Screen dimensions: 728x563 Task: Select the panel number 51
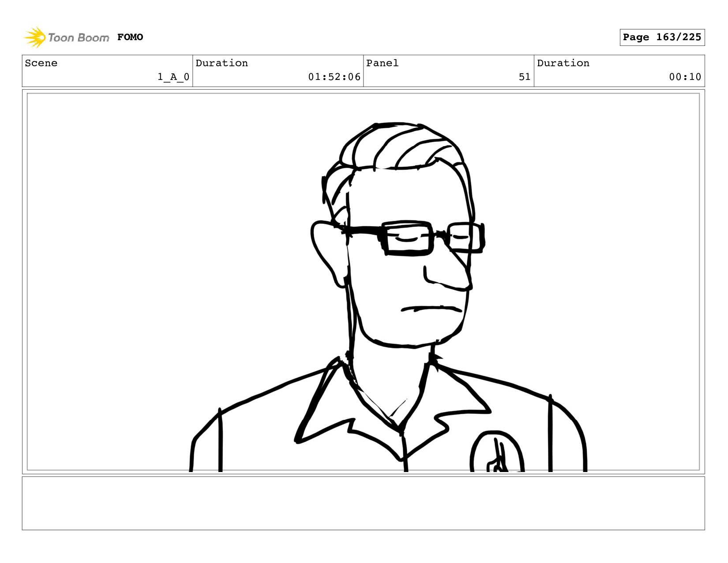525,77
